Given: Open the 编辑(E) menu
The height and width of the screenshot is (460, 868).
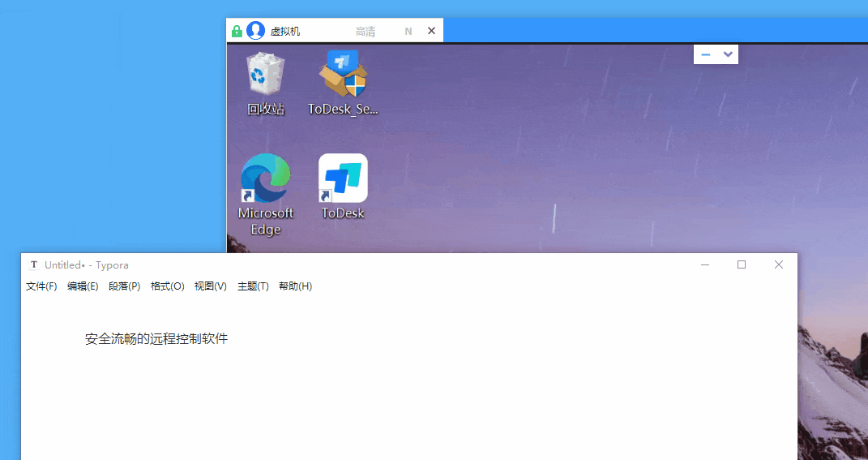Looking at the screenshot, I should tap(83, 286).
